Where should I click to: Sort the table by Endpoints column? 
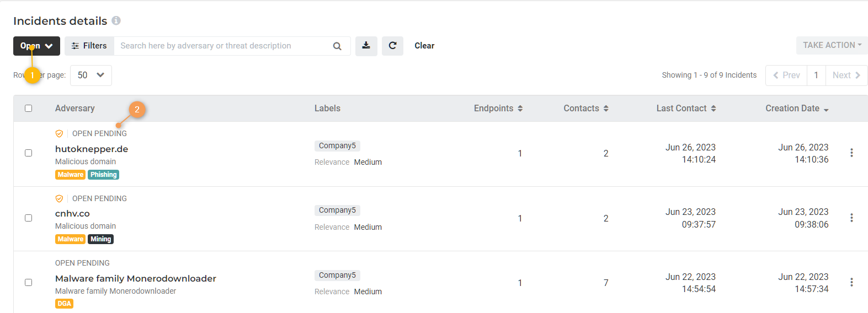coord(498,109)
